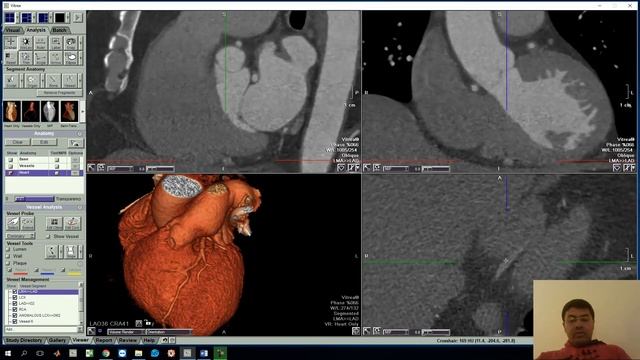Select the Angle measurement tool

[40, 58]
